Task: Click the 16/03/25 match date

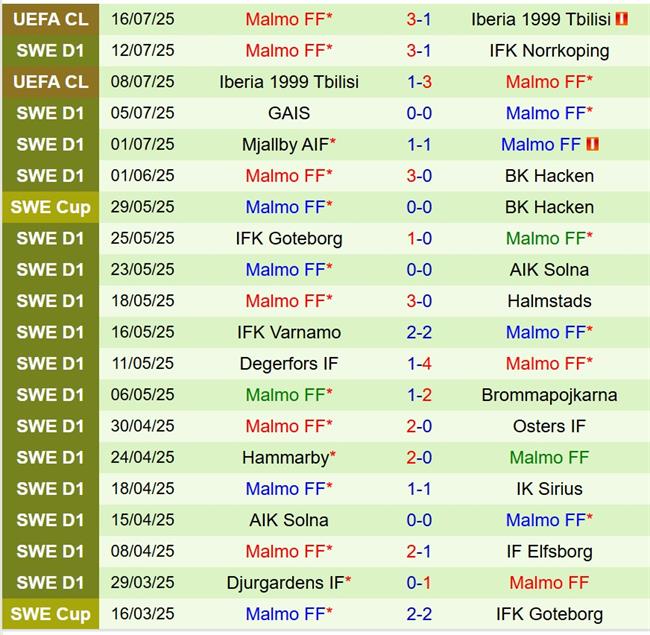Action: point(142,614)
